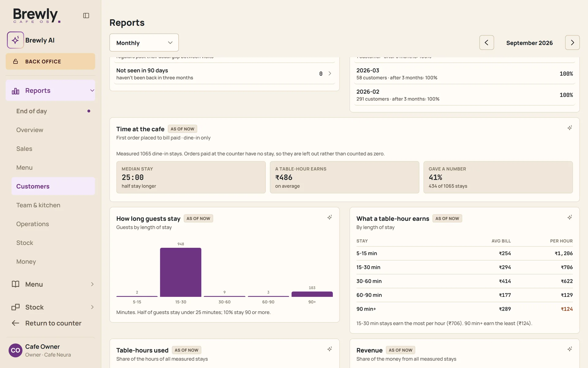Click AI sparkle on Table-hours used card
This screenshot has height=368, width=588.
tap(330, 349)
